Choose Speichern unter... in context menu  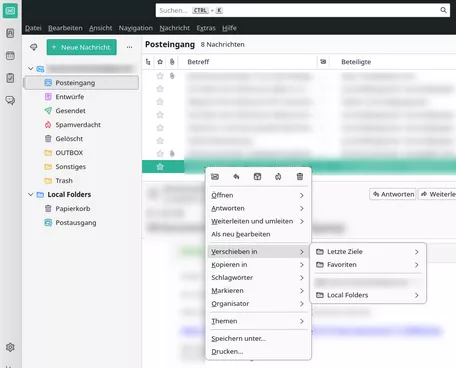click(x=258, y=339)
